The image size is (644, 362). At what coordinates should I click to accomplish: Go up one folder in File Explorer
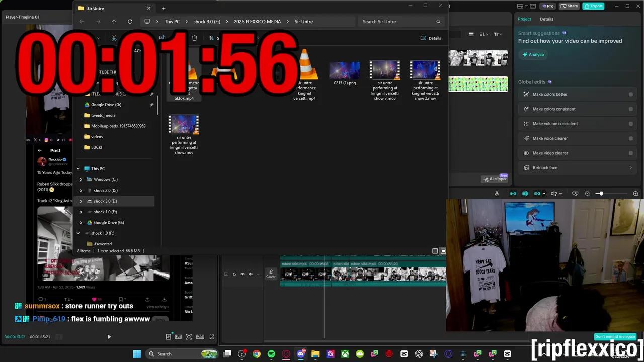coord(114,22)
